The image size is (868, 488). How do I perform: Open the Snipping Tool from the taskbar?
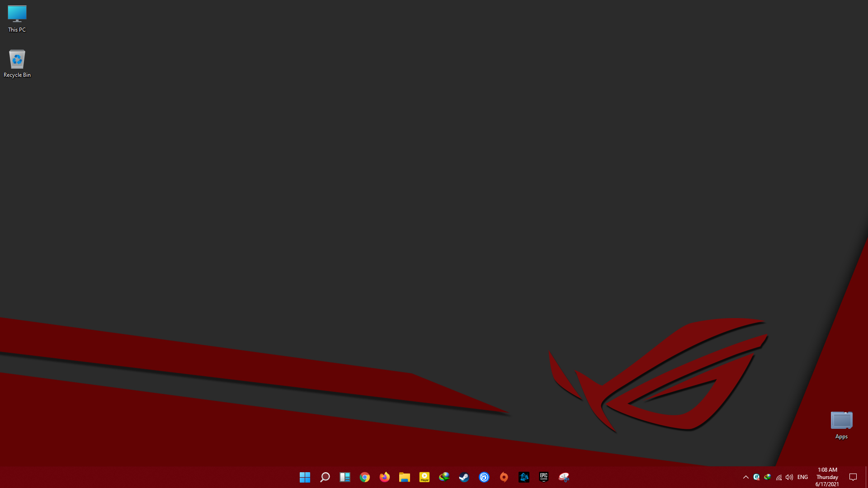point(564,477)
